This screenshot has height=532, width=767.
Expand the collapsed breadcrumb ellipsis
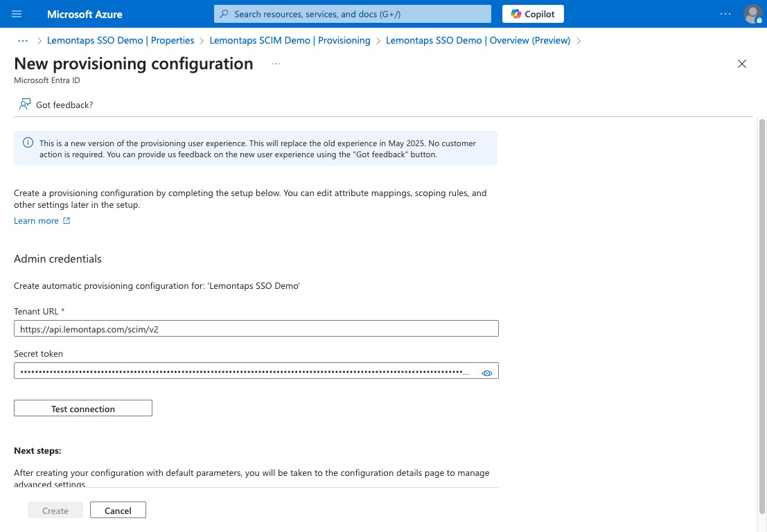(x=22, y=41)
